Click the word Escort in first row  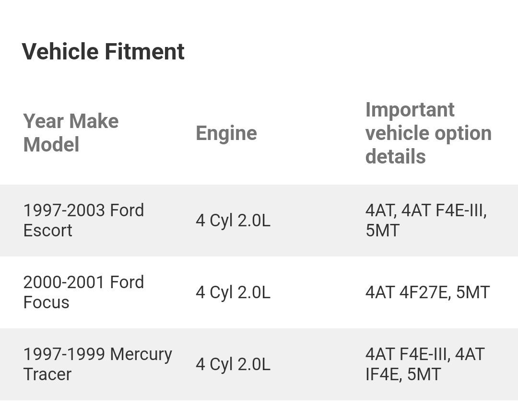point(47,231)
